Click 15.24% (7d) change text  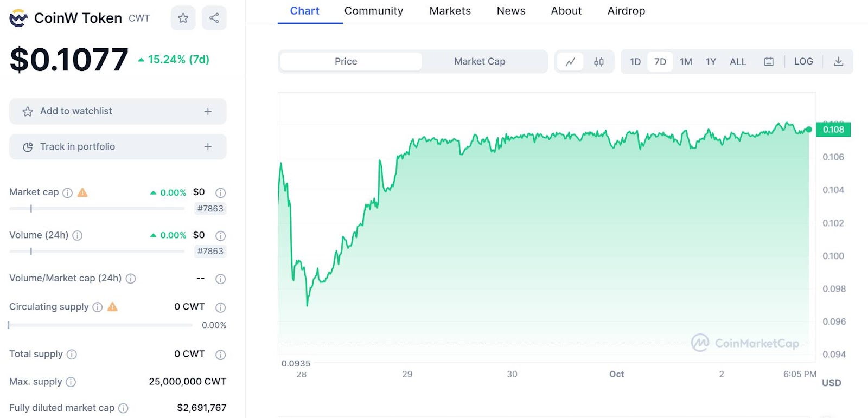click(x=178, y=60)
